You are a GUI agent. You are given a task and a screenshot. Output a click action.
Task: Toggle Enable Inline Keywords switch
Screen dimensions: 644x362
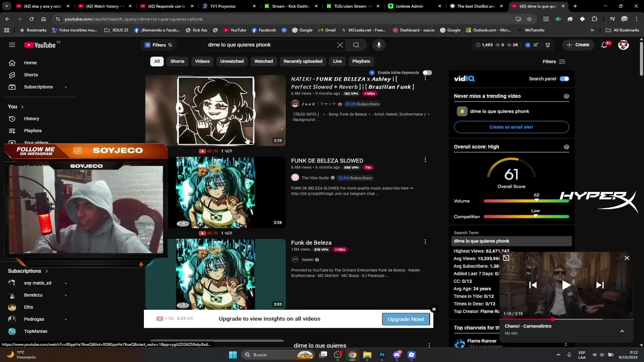pos(427,72)
